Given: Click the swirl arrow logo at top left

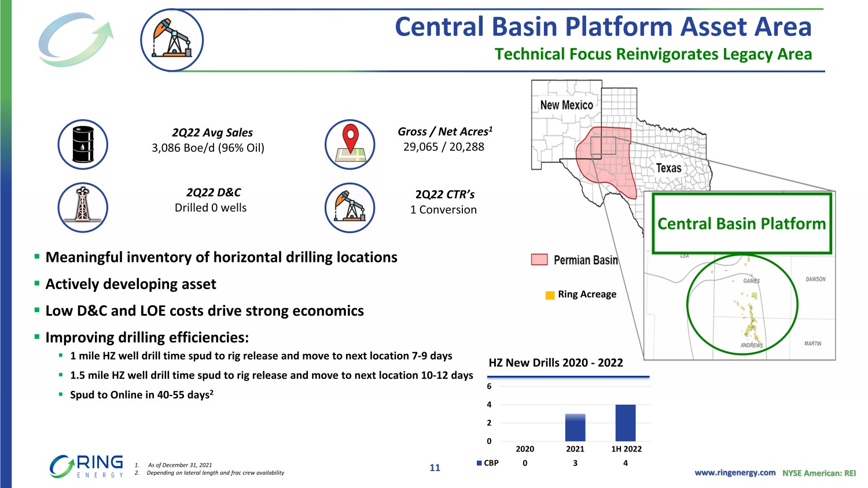Looking at the screenshot, I should [75, 39].
